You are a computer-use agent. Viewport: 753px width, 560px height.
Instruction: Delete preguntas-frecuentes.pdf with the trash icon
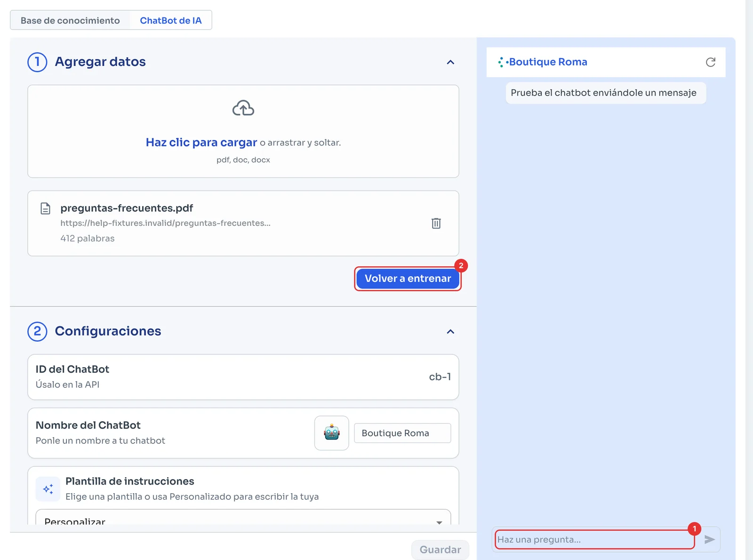pos(436,223)
